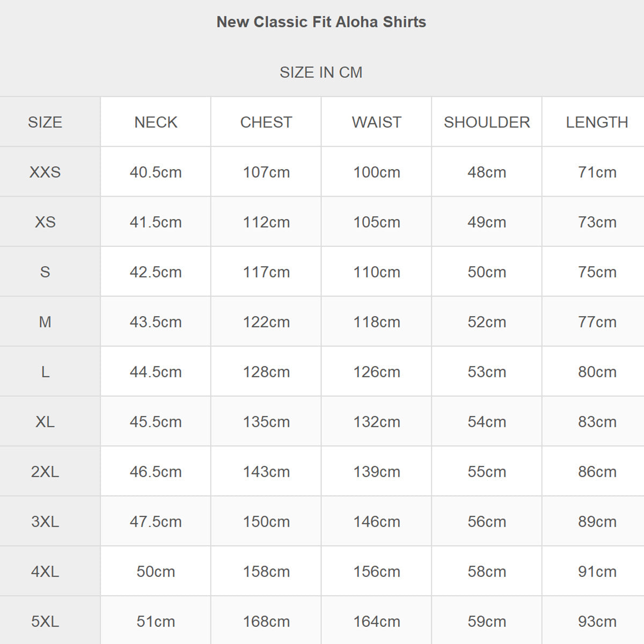This screenshot has height=644, width=644.
Task: Select the CHEST column header
Action: click(x=266, y=122)
